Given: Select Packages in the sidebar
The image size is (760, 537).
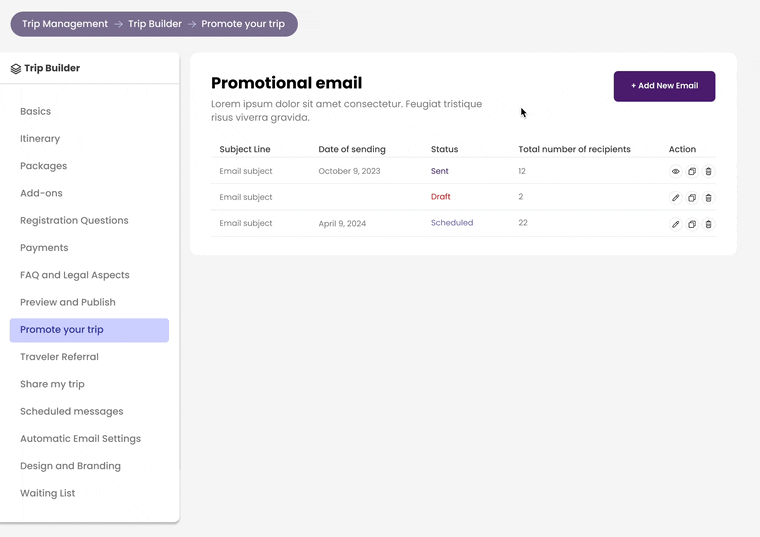Looking at the screenshot, I should (x=44, y=166).
